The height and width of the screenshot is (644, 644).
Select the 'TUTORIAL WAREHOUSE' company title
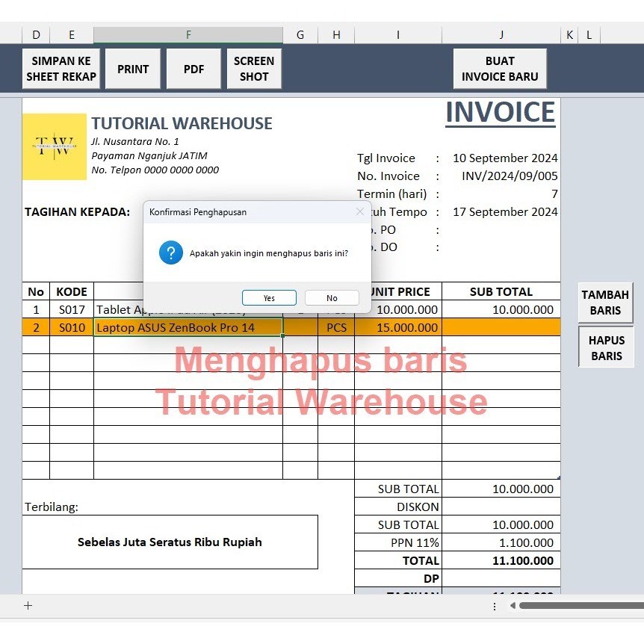182,123
